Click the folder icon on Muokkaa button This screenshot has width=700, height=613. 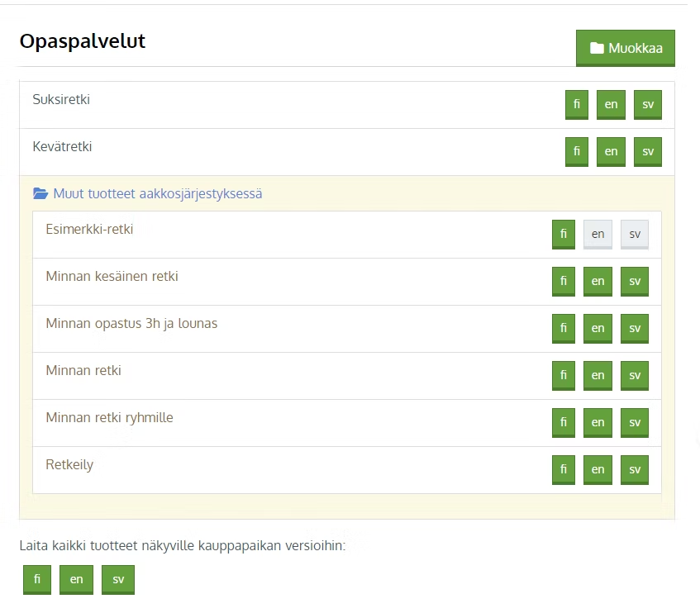click(x=597, y=48)
